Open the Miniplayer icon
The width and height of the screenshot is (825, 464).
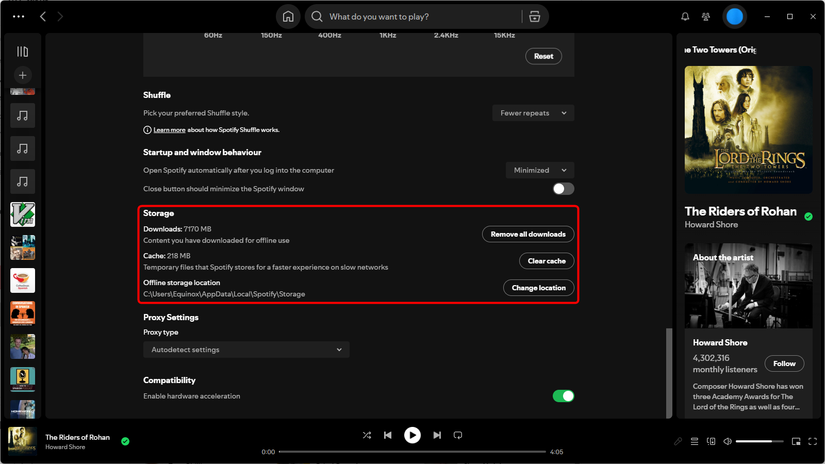796,441
